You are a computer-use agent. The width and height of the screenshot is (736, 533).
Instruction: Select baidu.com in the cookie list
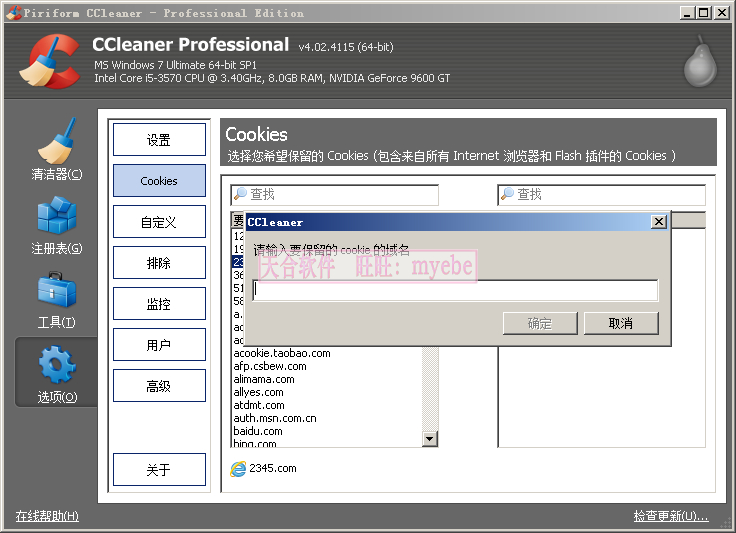point(258,431)
